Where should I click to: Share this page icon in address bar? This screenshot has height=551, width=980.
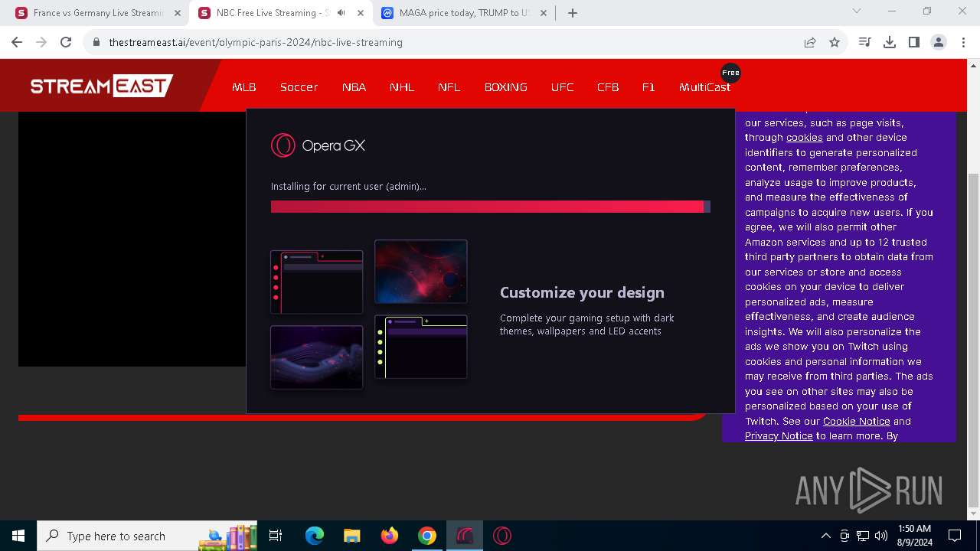pyautogui.click(x=810, y=42)
